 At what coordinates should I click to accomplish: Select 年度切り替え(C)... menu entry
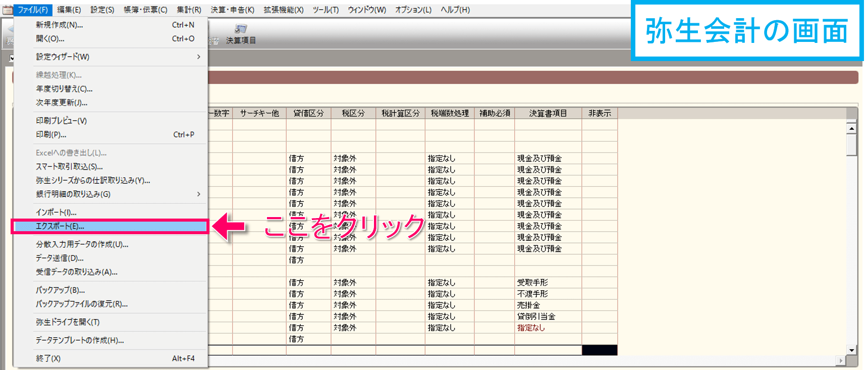point(111,89)
